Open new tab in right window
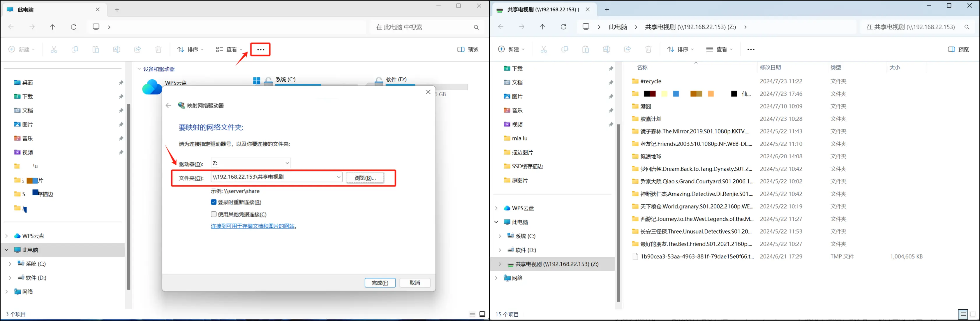Viewport: 980px width, 321px height. [607, 10]
